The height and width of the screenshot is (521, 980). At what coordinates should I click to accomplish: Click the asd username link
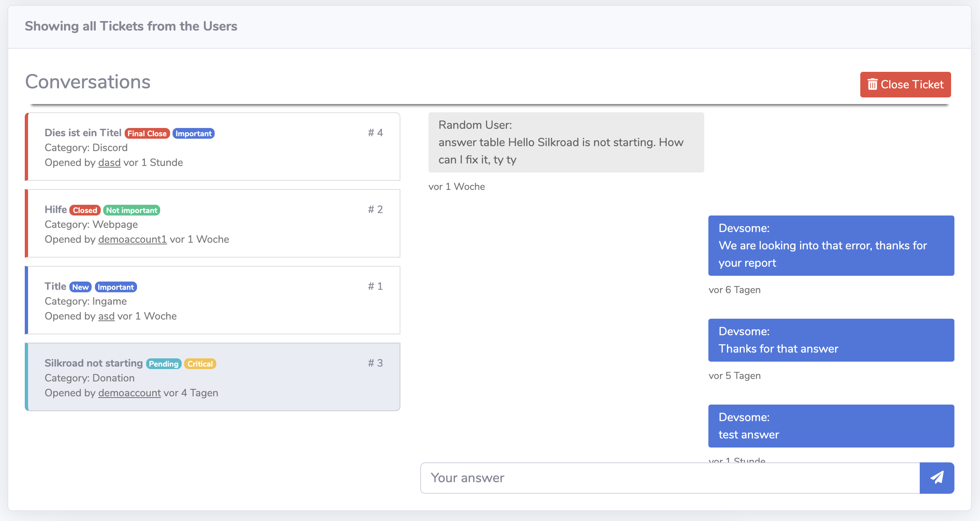(106, 316)
